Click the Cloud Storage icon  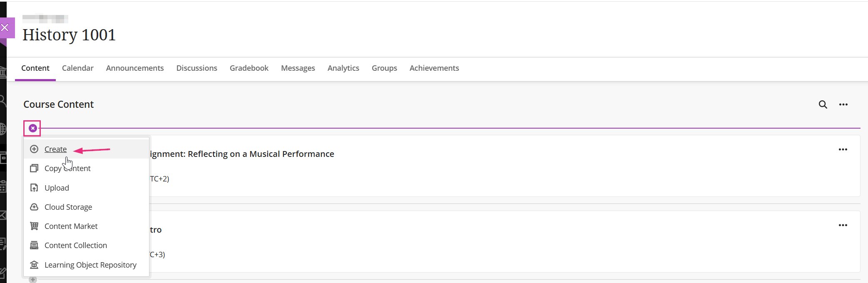click(x=35, y=207)
